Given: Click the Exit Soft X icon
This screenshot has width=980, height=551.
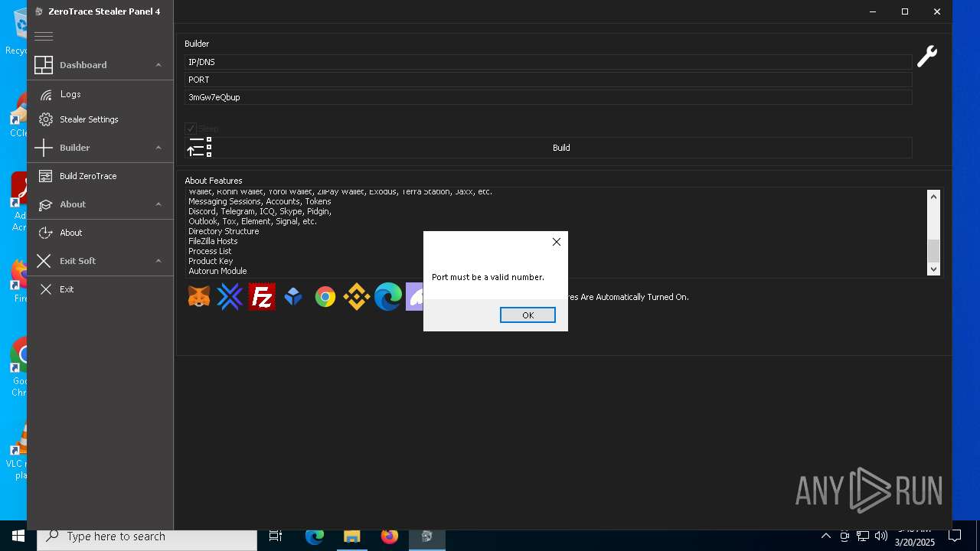Looking at the screenshot, I should (44, 261).
